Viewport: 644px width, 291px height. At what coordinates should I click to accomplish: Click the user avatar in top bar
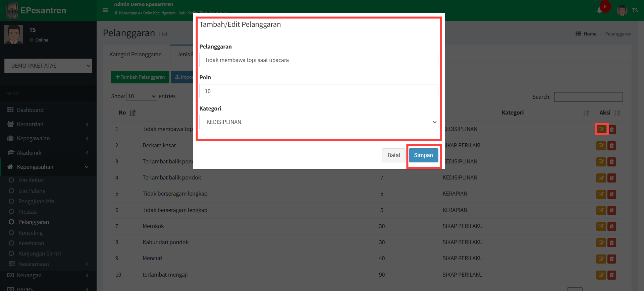pyautogui.click(x=622, y=10)
